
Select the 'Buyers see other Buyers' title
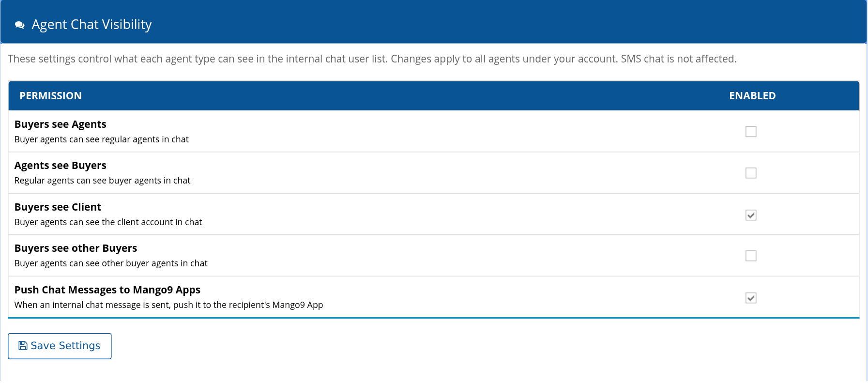coord(76,248)
